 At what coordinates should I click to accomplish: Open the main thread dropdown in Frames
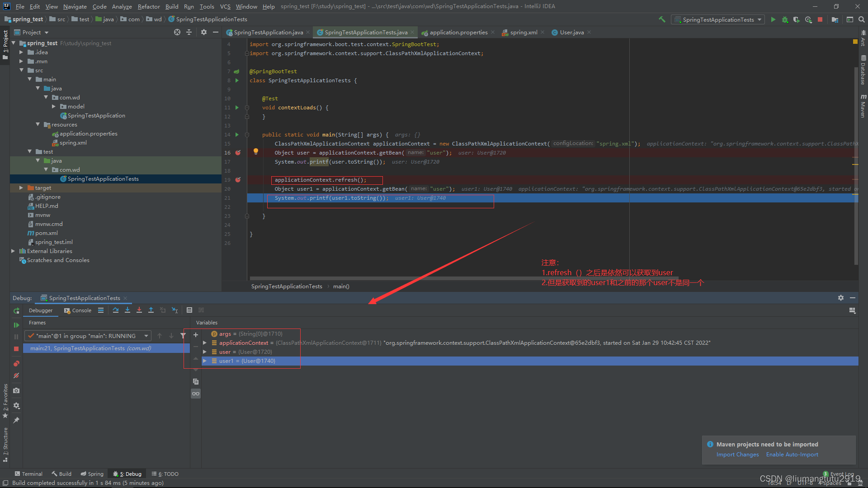click(146, 336)
